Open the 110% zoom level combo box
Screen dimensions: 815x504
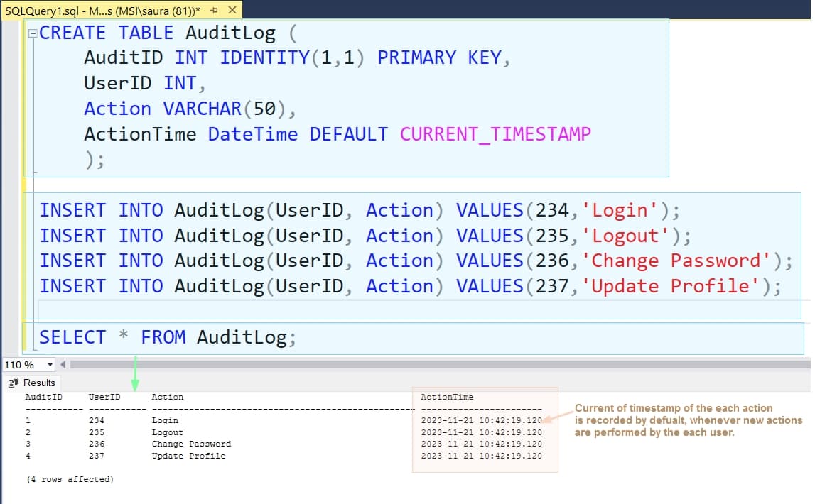(25, 364)
